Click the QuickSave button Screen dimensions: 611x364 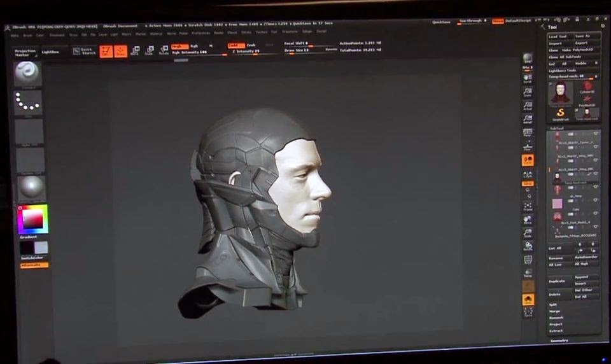click(x=442, y=22)
